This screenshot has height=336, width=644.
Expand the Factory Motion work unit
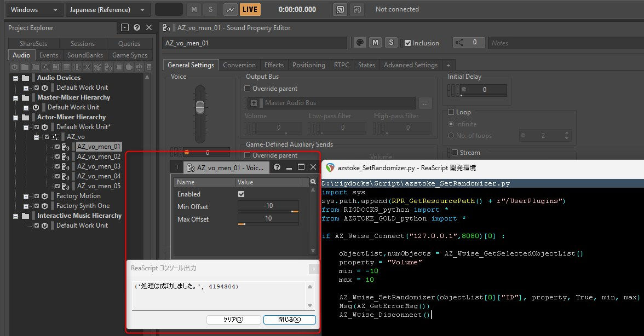click(26, 196)
